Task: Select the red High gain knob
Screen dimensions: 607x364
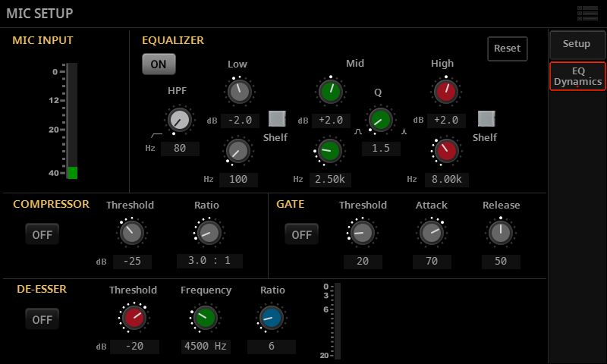Action: [x=445, y=92]
